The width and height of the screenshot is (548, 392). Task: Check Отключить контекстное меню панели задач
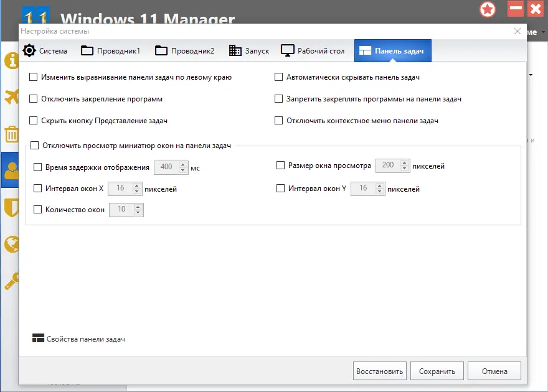[x=278, y=121]
